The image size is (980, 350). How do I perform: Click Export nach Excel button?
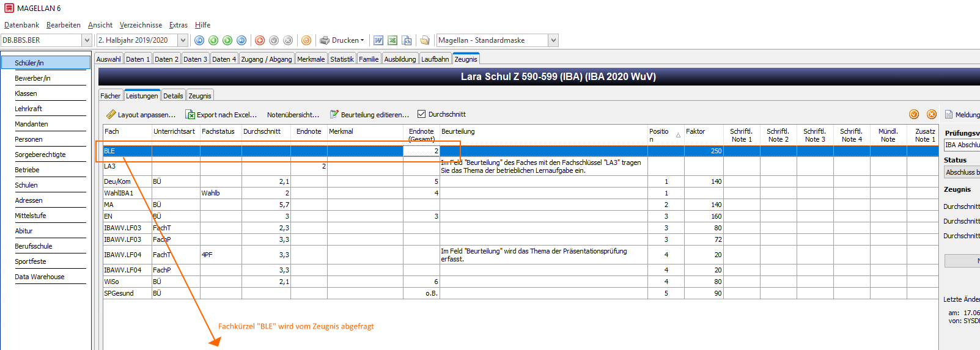point(221,114)
